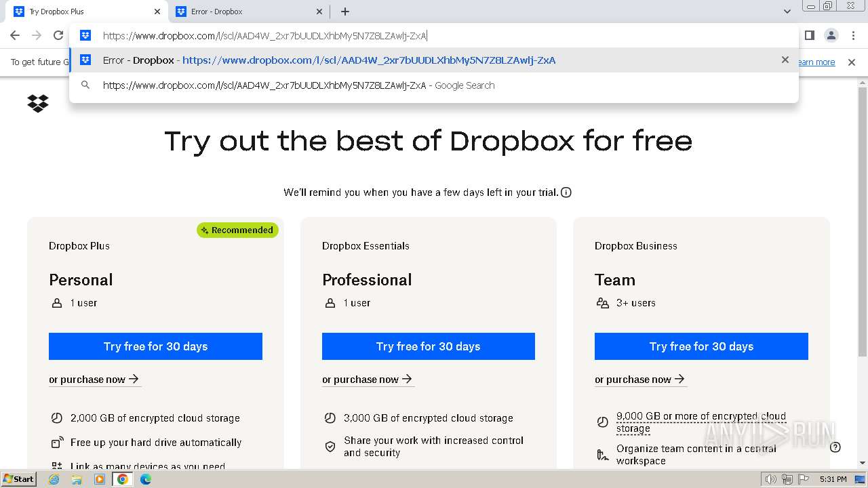Click the 9,000 GB storage icon
Viewport: 868px width, 488px height.
[x=603, y=422]
